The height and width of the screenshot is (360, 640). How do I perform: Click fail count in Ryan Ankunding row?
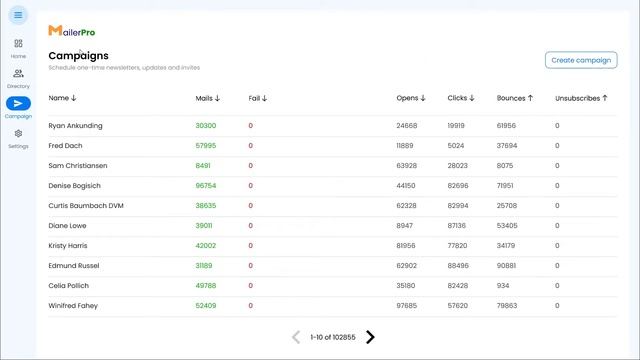[251, 126]
